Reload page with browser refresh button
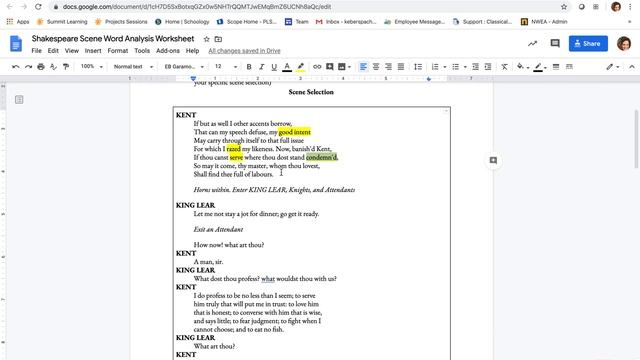 pyautogui.click(x=38, y=7)
